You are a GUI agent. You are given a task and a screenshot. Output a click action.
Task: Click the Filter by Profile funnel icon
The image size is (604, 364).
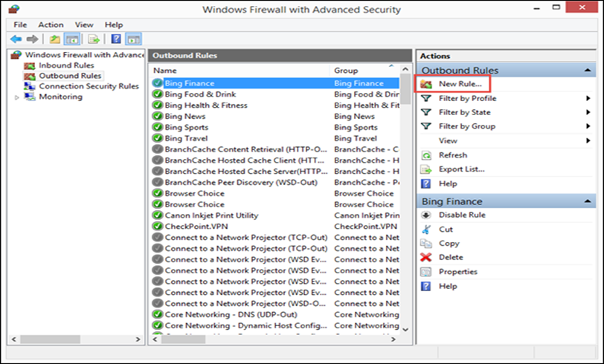pos(426,98)
